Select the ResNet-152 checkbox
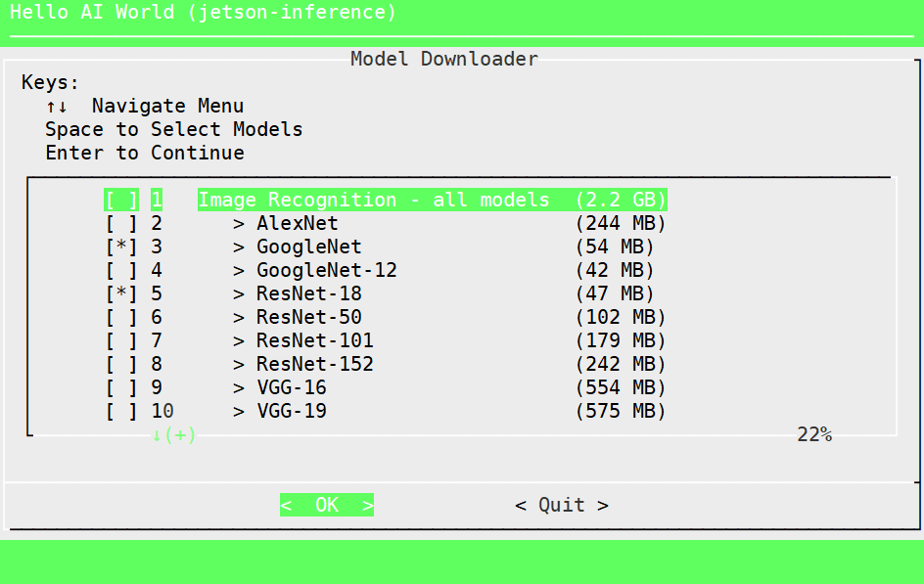The image size is (924, 584). [121, 364]
